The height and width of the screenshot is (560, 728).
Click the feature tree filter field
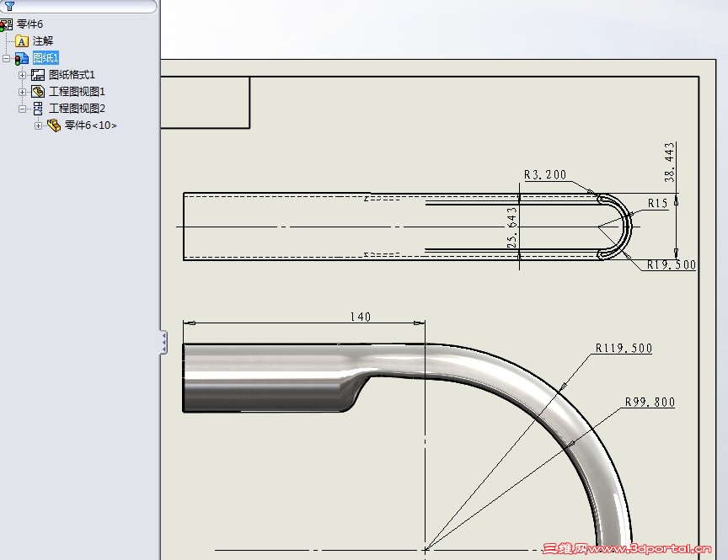coord(78,6)
